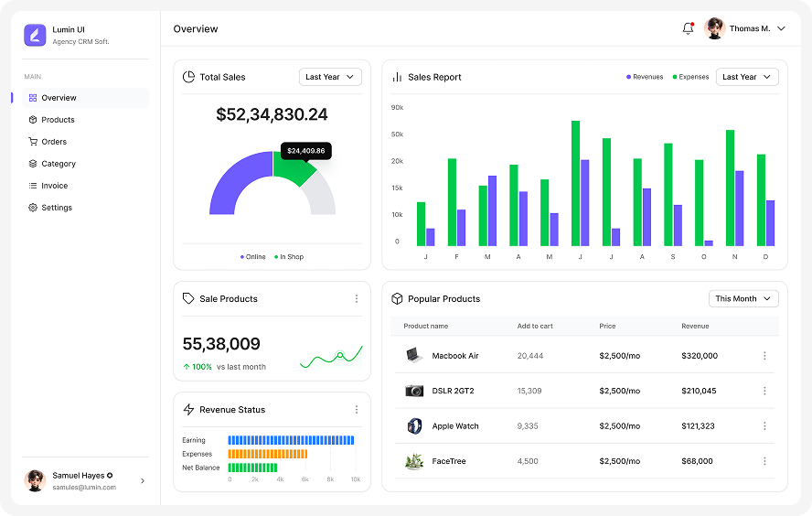Open Revenue Status three-dot menu

pyautogui.click(x=357, y=410)
